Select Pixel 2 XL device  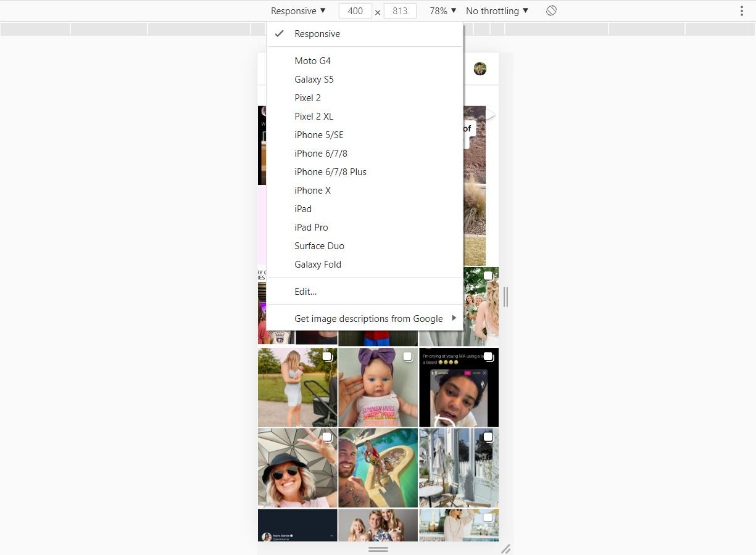pos(365,116)
